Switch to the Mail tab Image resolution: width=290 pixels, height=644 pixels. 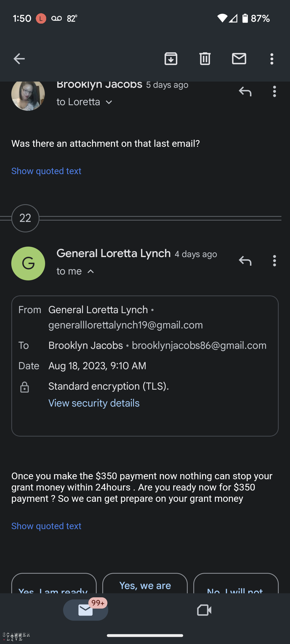pos(86,610)
